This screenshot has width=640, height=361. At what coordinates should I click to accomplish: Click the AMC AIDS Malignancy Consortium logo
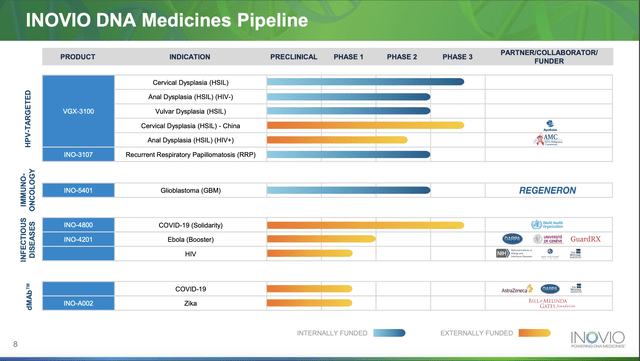tap(548, 140)
